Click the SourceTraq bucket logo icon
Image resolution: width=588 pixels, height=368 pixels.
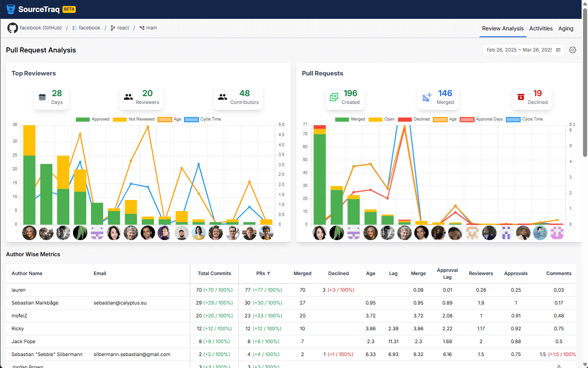11,9
